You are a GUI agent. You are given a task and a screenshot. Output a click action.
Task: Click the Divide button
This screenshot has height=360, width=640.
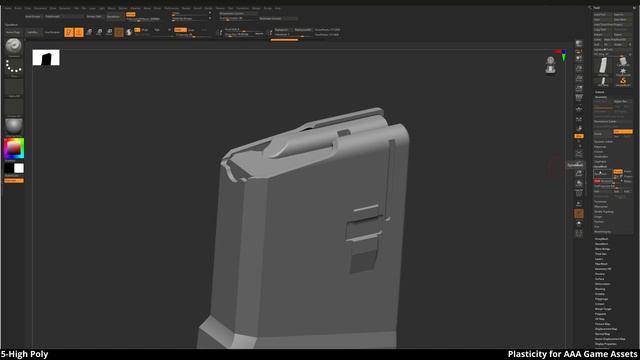[x=603, y=134]
